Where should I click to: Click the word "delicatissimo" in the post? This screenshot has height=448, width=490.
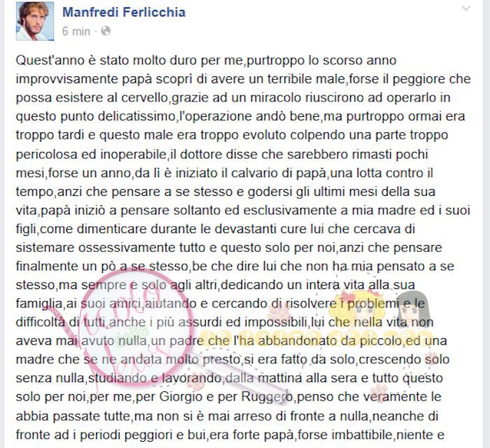pos(136,116)
